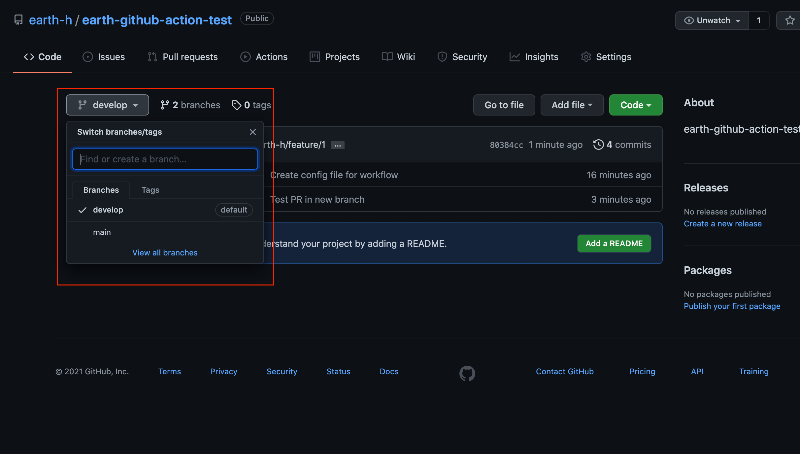Open the develop branch selector dropdown
Viewport: 800px width, 454px height.
(107, 105)
